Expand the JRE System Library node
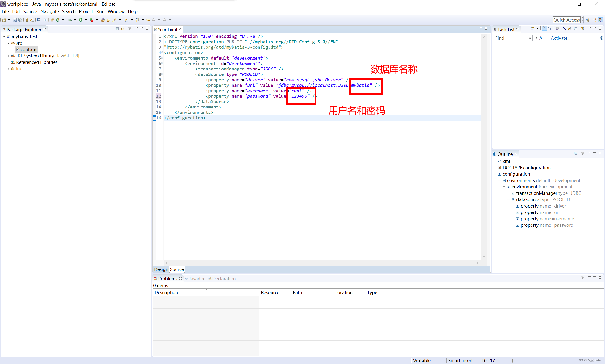Viewport: 605px width, 364px height. (x=8, y=56)
